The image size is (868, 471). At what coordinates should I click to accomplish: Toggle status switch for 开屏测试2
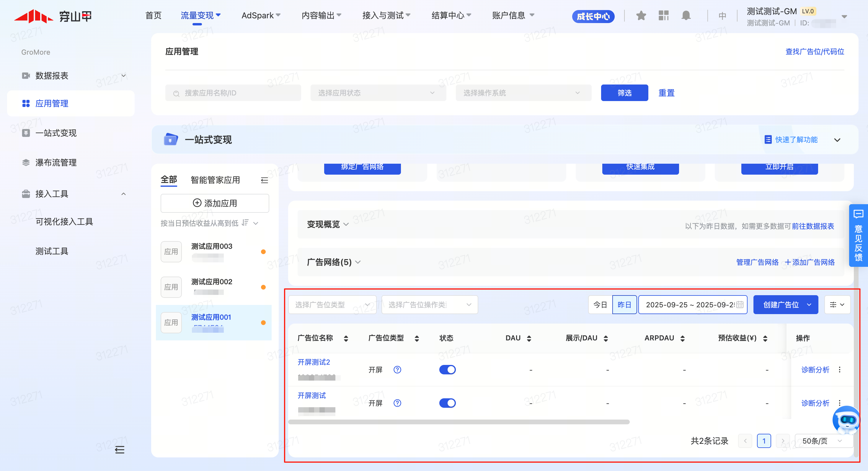[447, 370]
